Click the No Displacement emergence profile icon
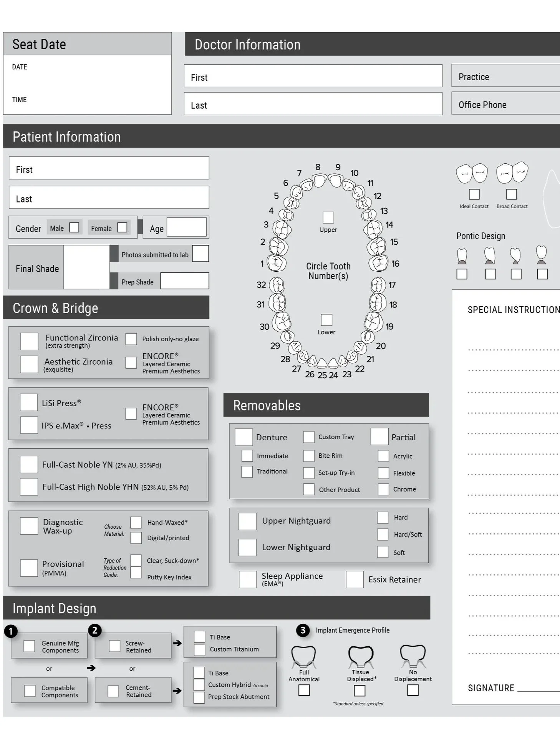 point(413,657)
